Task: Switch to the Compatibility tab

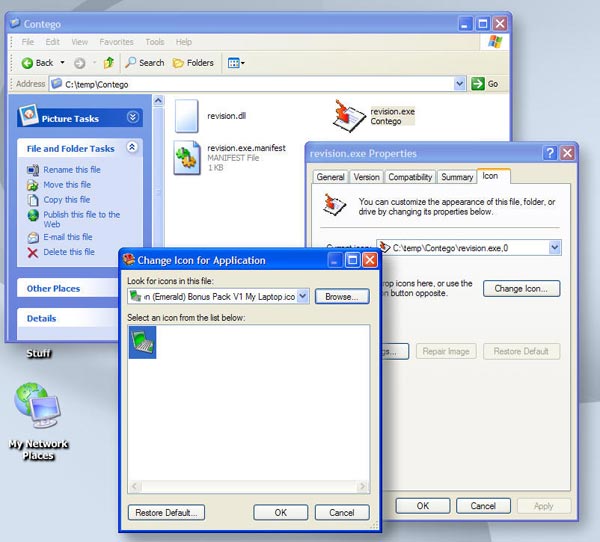Action: pos(410,177)
